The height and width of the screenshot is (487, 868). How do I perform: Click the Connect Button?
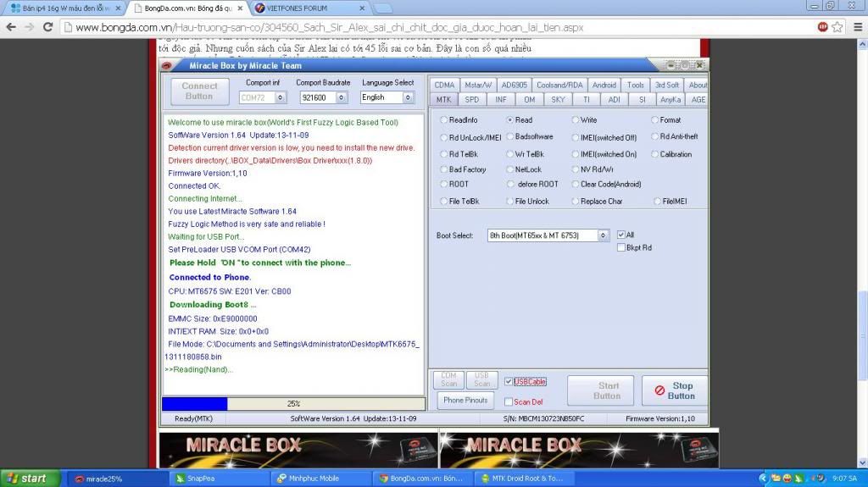[199, 91]
